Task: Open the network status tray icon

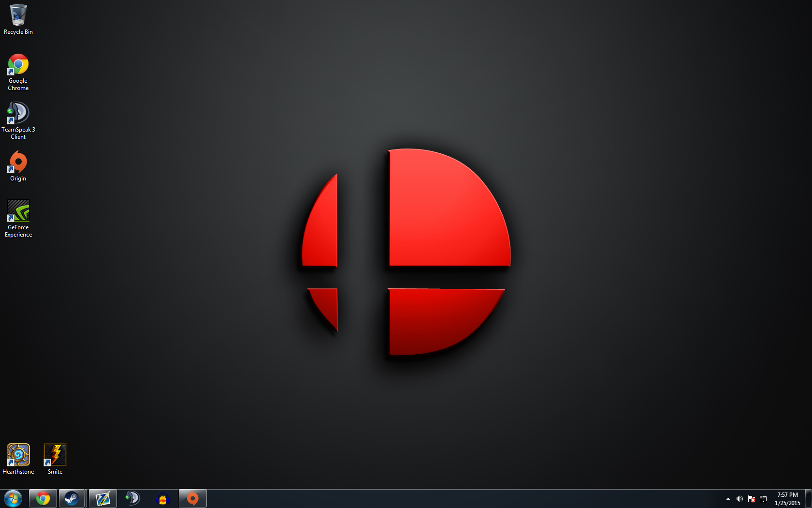Action: click(x=763, y=499)
